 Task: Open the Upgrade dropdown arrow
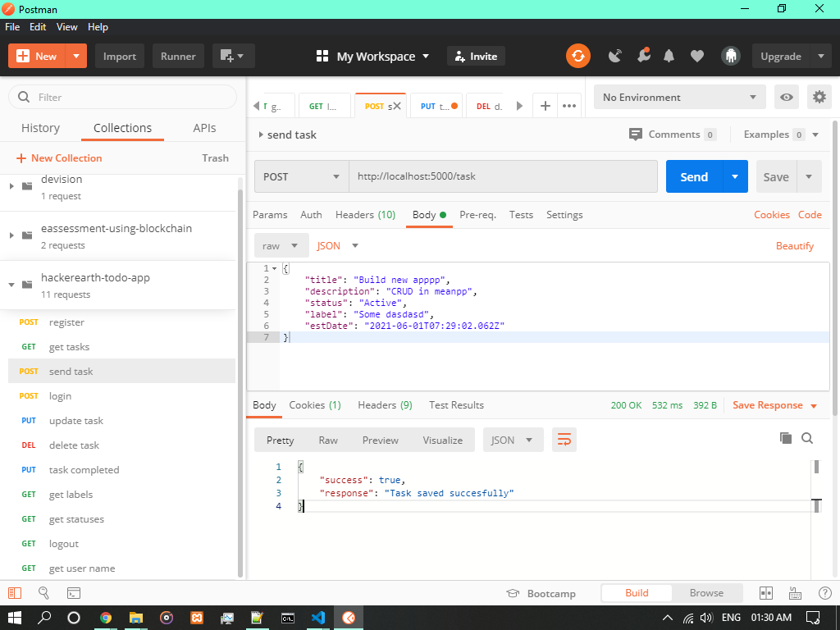point(820,57)
